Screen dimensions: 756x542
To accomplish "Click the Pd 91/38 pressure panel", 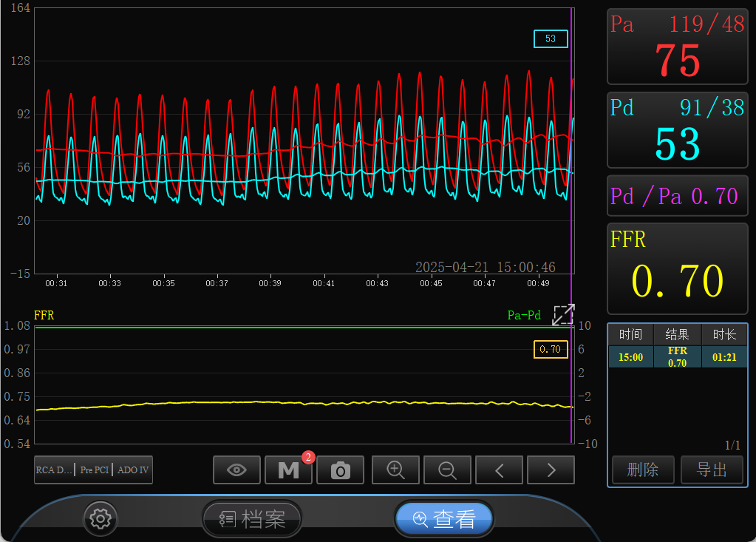I will coord(678,130).
